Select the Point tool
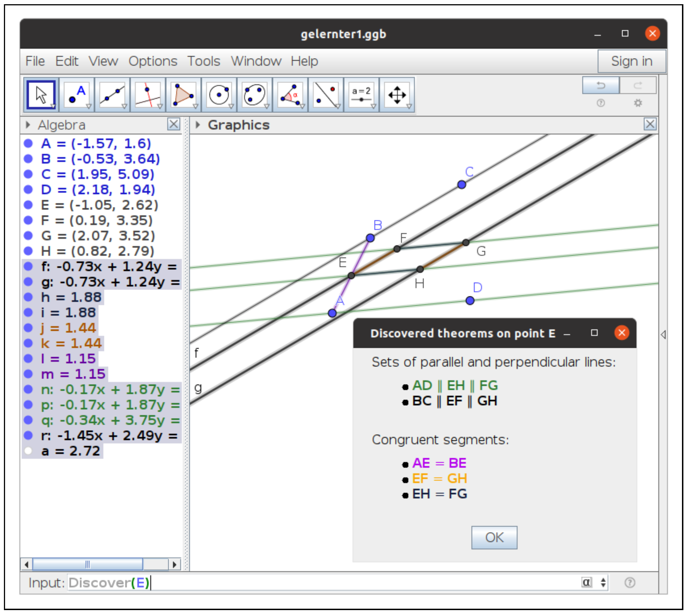Viewport: 689px width, 616px height. coord(77,95)
